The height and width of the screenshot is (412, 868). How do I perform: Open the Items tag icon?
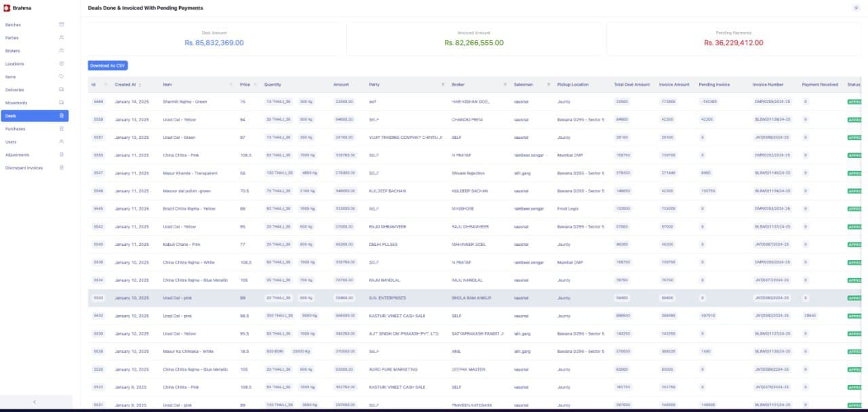point(60,76)
